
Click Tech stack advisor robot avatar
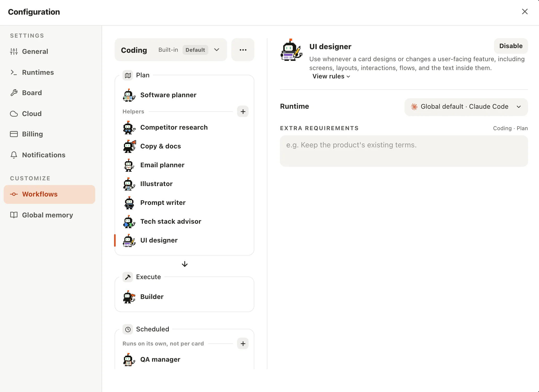(129, 222)
